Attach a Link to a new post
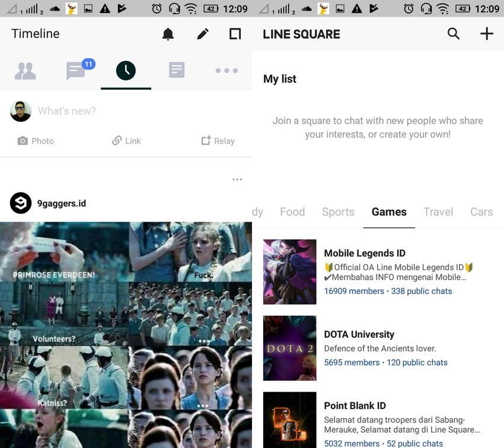The image size is (504, 448). coord(126,140)
